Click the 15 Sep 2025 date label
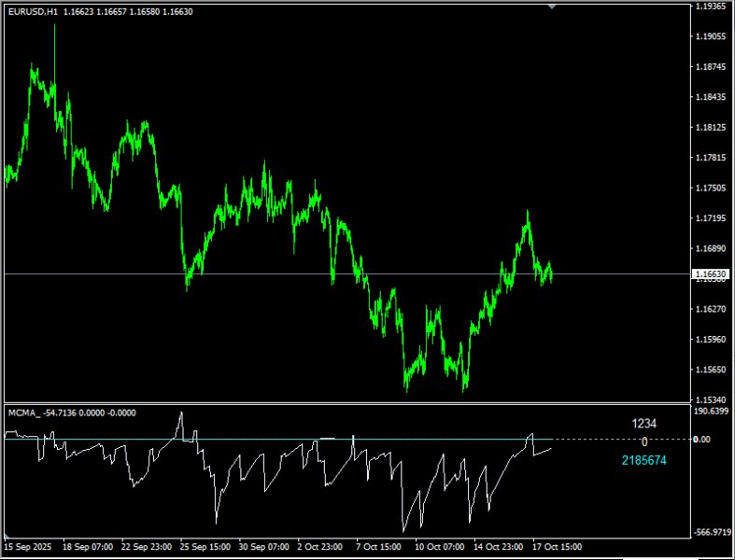 pyautogui.click(x=28, y=547)
